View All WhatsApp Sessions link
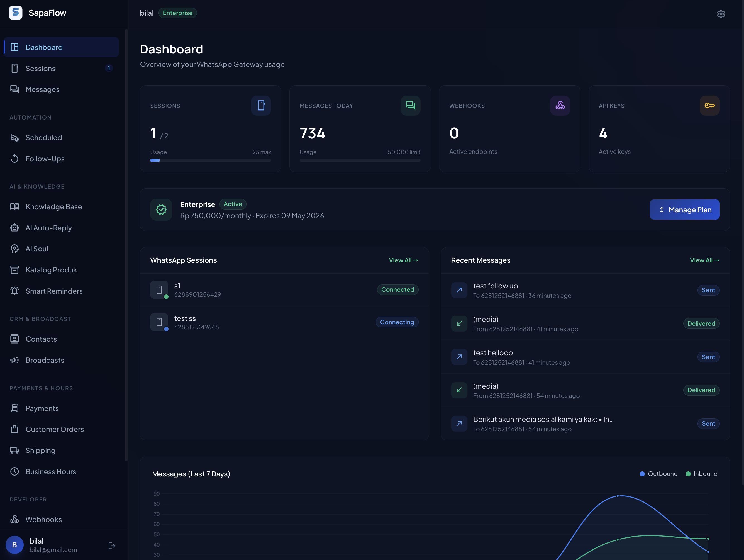The height and width of the screenshot is (560, 744). pyautogui.click(x=403, y=260)
